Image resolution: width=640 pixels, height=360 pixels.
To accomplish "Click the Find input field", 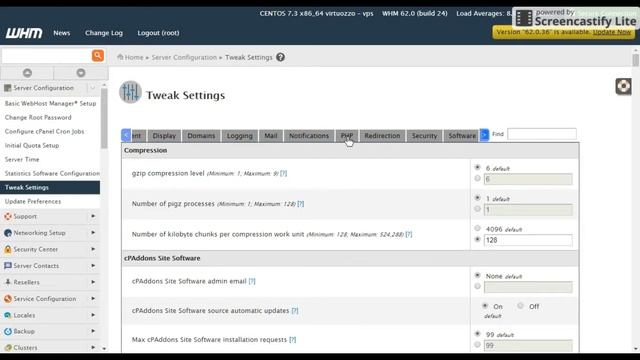I will pyautogui.click(x=542, y=134).
